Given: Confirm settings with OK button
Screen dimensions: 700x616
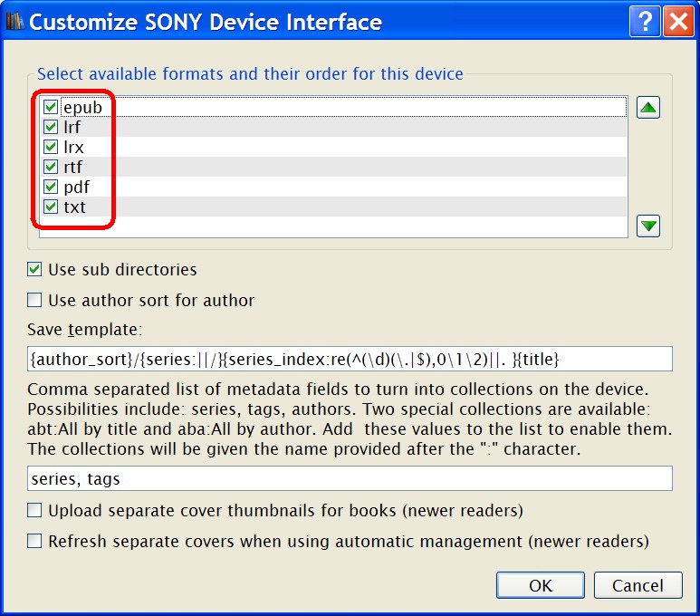Looking at the screenshot, I should click(x=541, y=585).
